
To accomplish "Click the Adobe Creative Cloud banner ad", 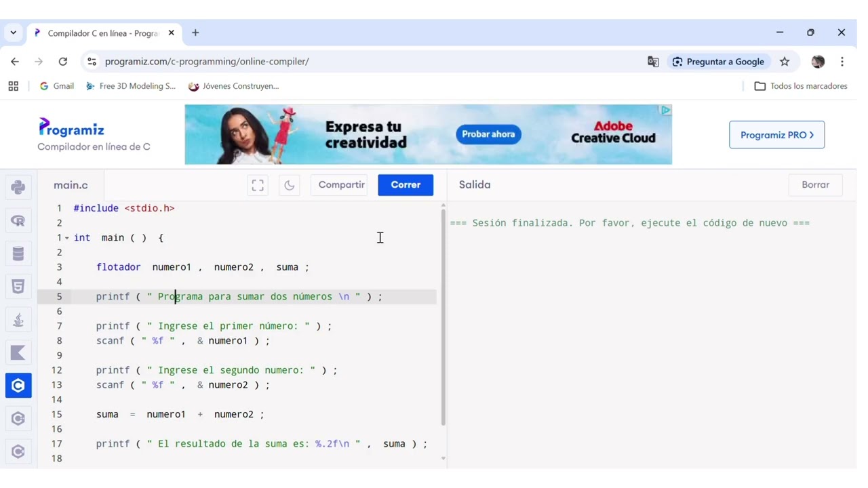I will click(x=429, y=134).
